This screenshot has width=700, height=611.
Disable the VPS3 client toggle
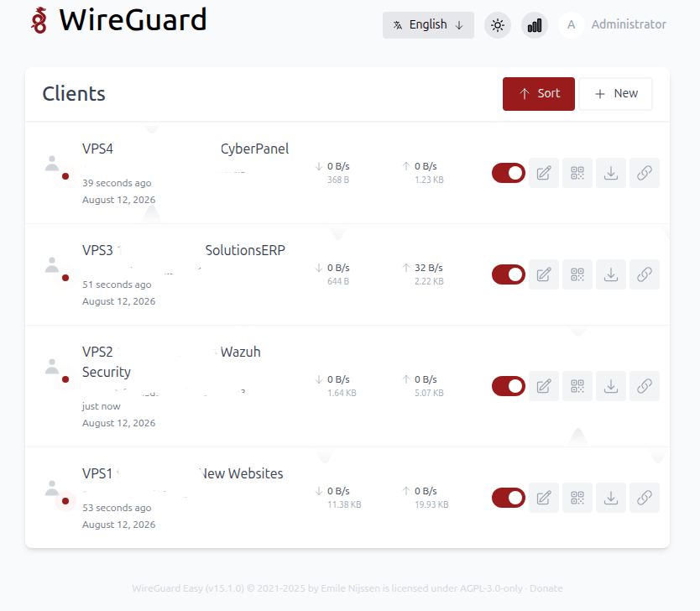[x=509, y=274]
